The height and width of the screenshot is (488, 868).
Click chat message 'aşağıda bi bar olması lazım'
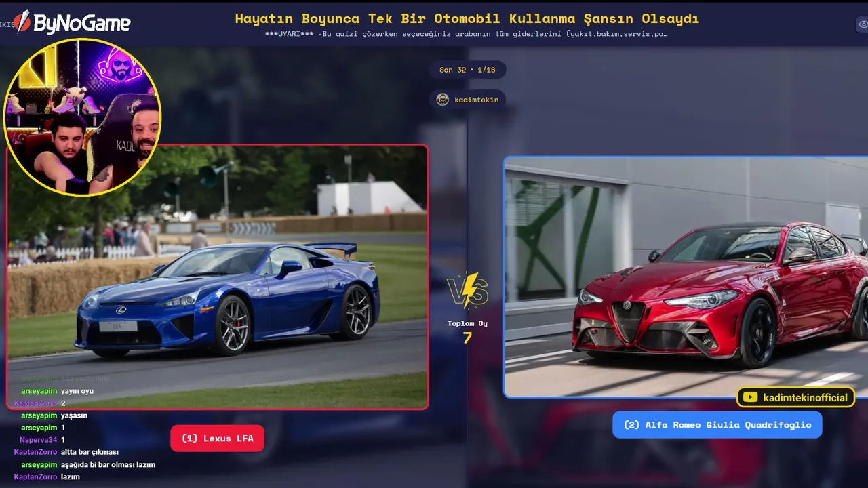108,464
